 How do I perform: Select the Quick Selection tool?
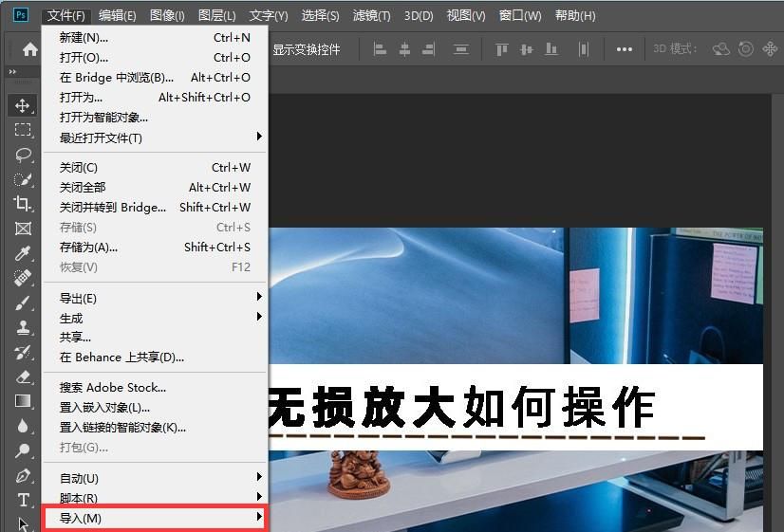click(x=23, y=179)
